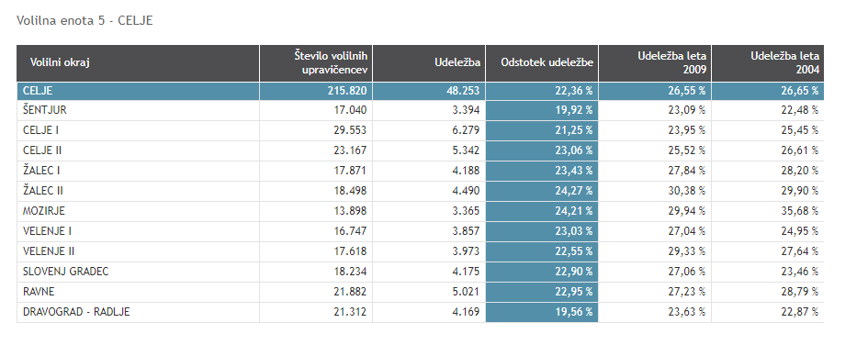Screen dimensions: 868x356
Task: Click the VELENJE II district name
Action: coord(49,251)
